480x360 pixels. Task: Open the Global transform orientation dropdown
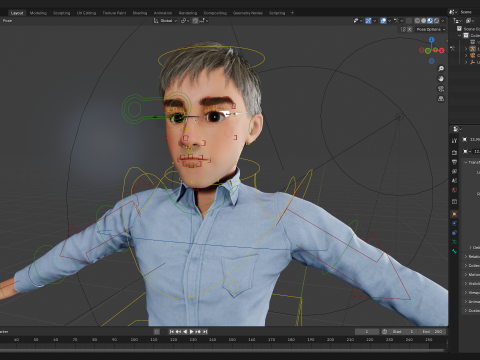(x=165, y=21)
